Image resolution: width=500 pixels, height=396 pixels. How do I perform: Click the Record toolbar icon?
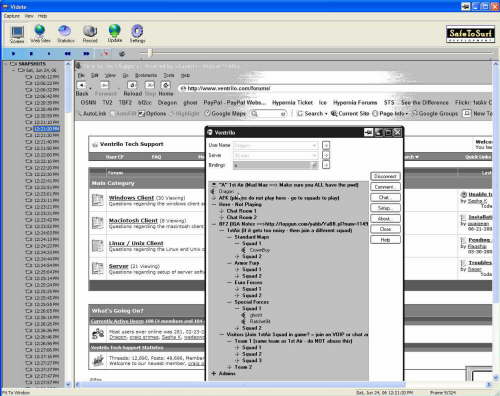(90, 33)
